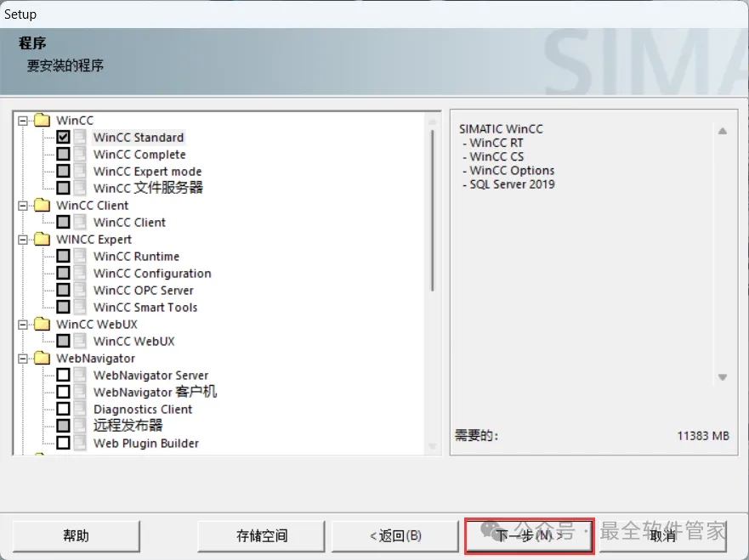Click the document icon beside WinCC Smart Tools
This screenshot has height=560, width=749.
80,307
